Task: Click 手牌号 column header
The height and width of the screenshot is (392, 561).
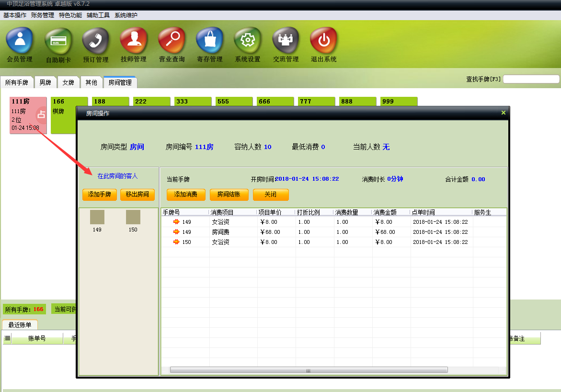Action: click(185, 212)
